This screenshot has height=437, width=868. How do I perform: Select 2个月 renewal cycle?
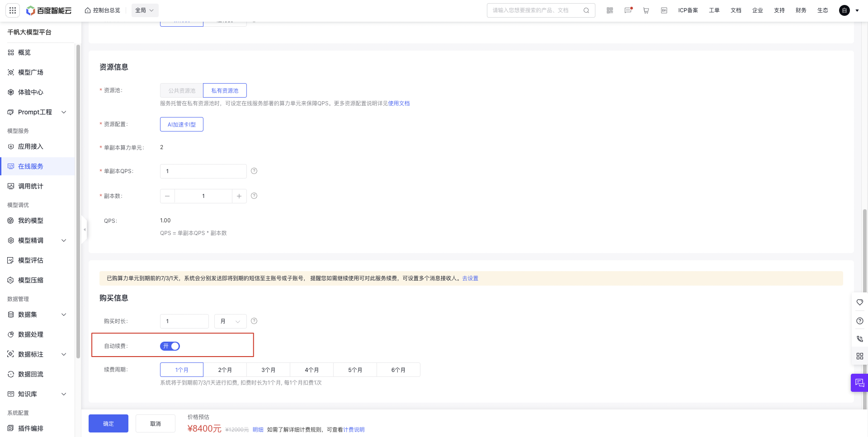coord(225,370)
